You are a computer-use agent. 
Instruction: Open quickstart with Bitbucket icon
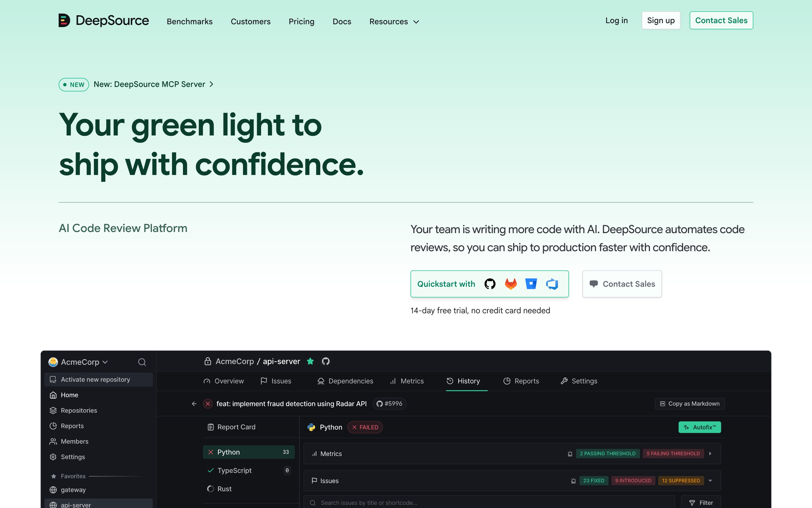(531, 284)
